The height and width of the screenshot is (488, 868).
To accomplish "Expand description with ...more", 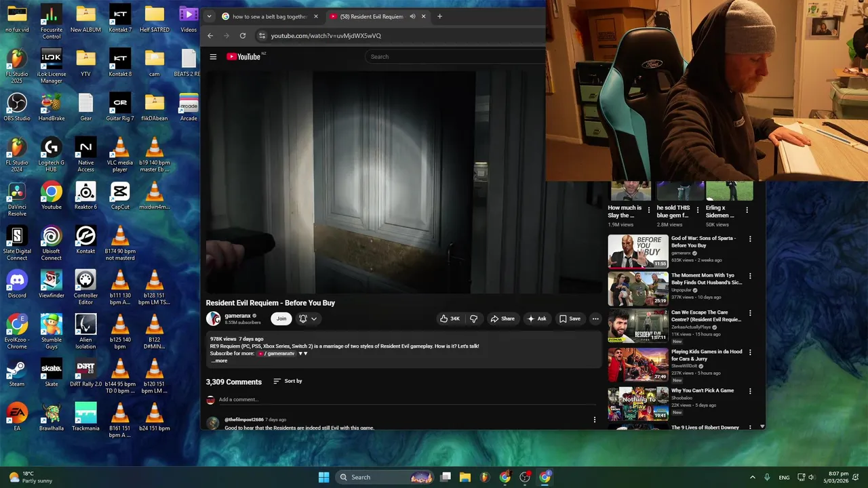I will pyautogui.click(x=219, y=361).
